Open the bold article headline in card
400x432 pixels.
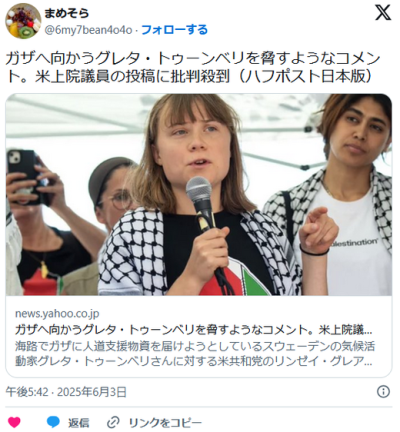click(194, 330)
